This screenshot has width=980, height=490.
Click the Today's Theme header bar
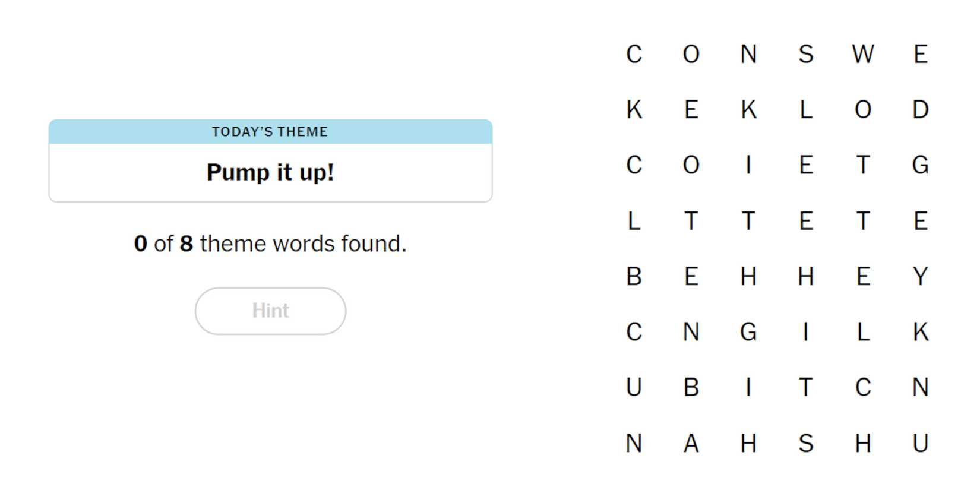[270, 131]
